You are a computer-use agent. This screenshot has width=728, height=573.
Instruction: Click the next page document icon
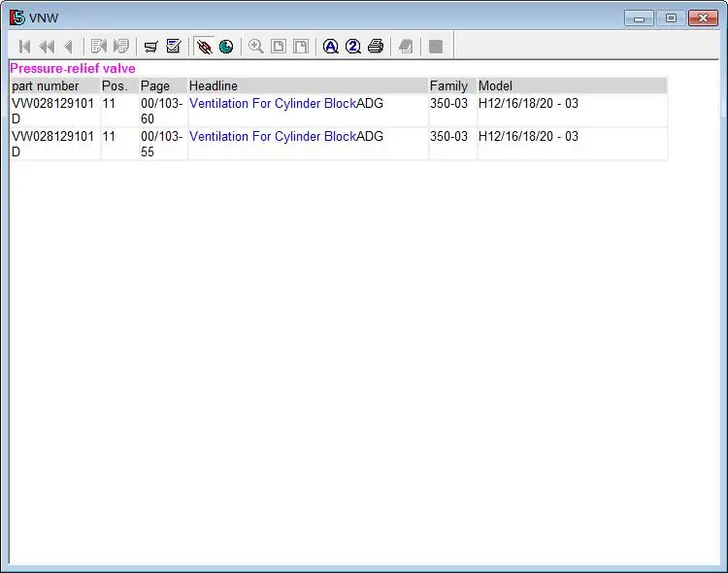click(121, 47)
